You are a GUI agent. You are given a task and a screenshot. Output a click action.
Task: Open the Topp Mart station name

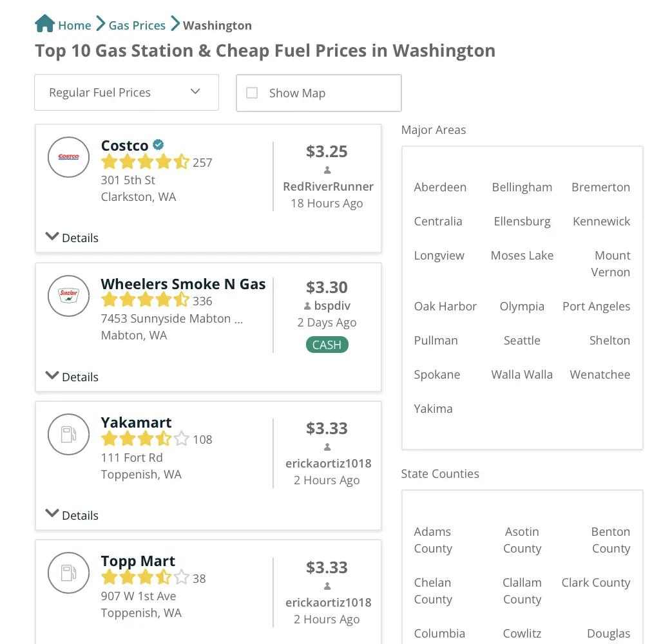coord(138,561)
